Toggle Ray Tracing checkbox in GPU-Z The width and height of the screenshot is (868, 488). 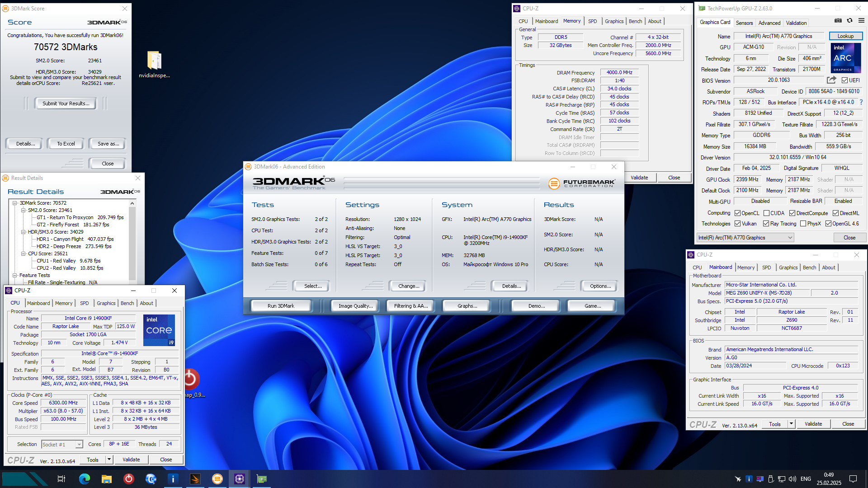(766, 224)
